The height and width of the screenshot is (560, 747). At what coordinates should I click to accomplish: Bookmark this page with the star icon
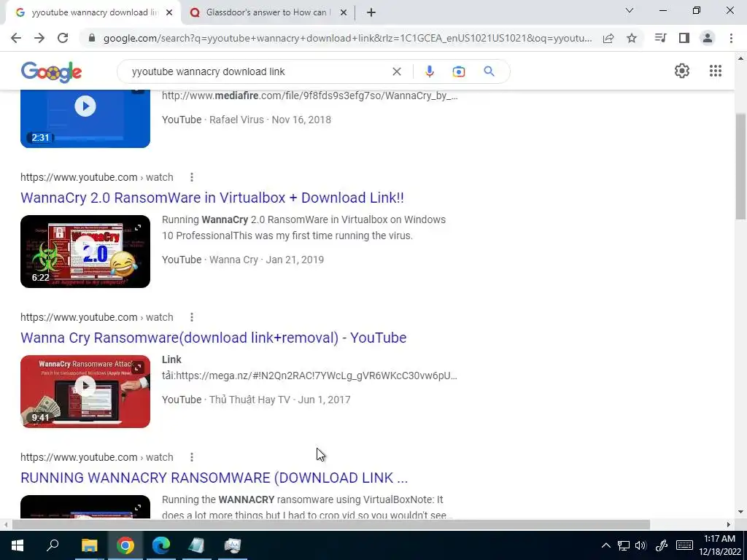(632, 39)
